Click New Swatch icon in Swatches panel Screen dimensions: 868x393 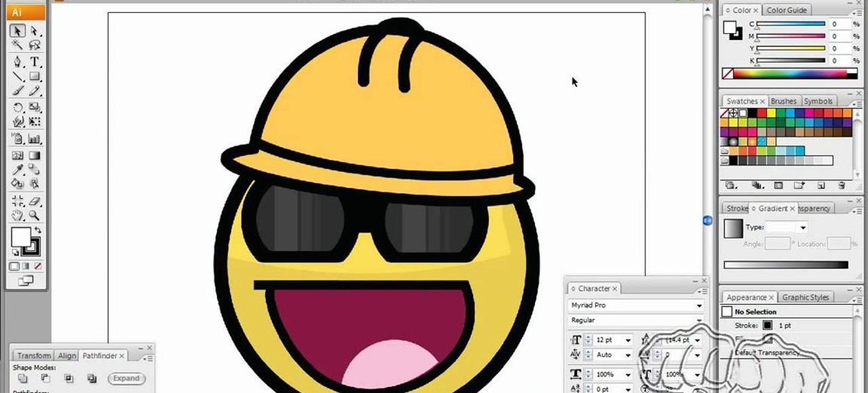click(x=821, y=185)
